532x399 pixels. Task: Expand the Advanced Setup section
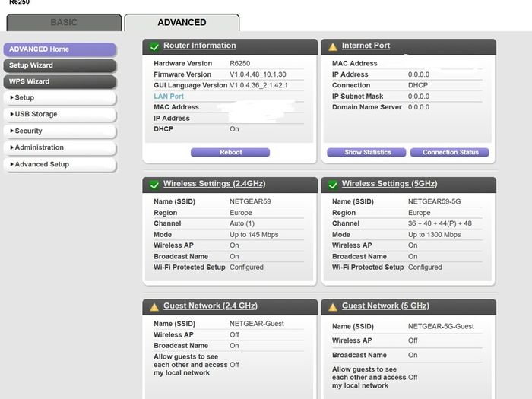click(x=60, y=164)
